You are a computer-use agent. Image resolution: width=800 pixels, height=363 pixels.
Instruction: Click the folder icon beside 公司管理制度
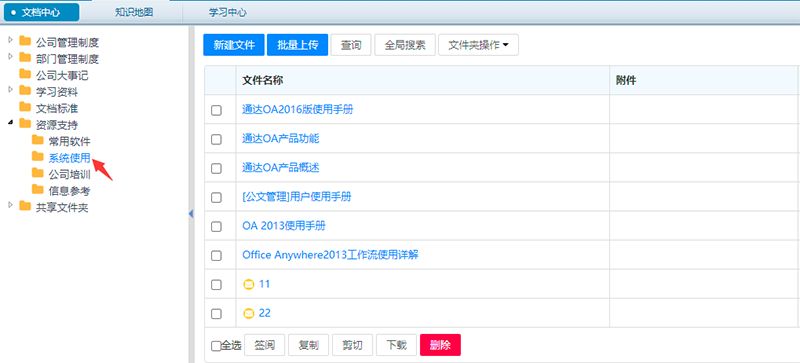25,41
